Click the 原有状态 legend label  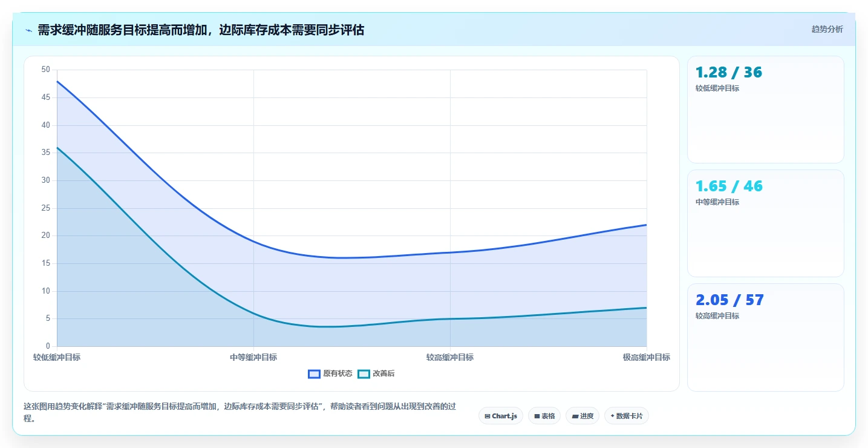[x=338, y=374]
